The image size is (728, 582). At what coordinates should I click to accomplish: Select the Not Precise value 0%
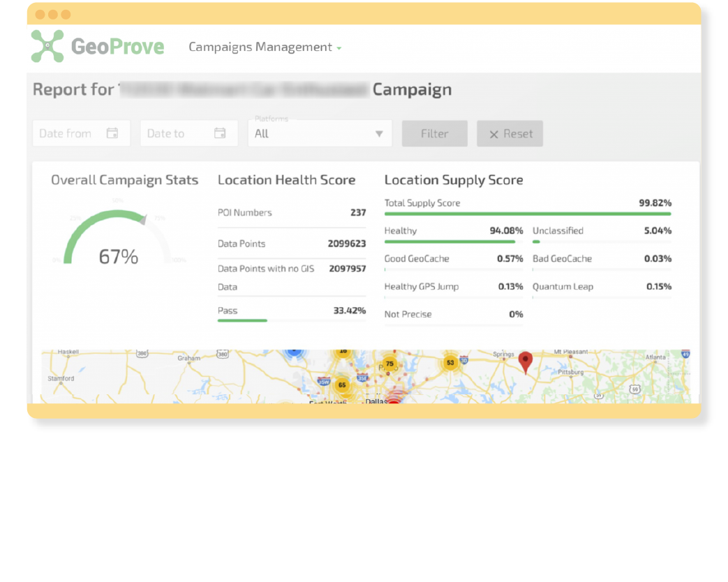(x=516, y=314)
